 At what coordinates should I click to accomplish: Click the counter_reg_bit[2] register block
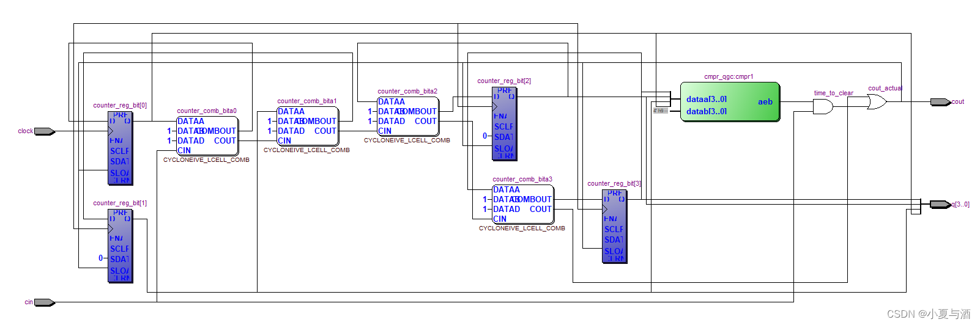pos(505,123)
